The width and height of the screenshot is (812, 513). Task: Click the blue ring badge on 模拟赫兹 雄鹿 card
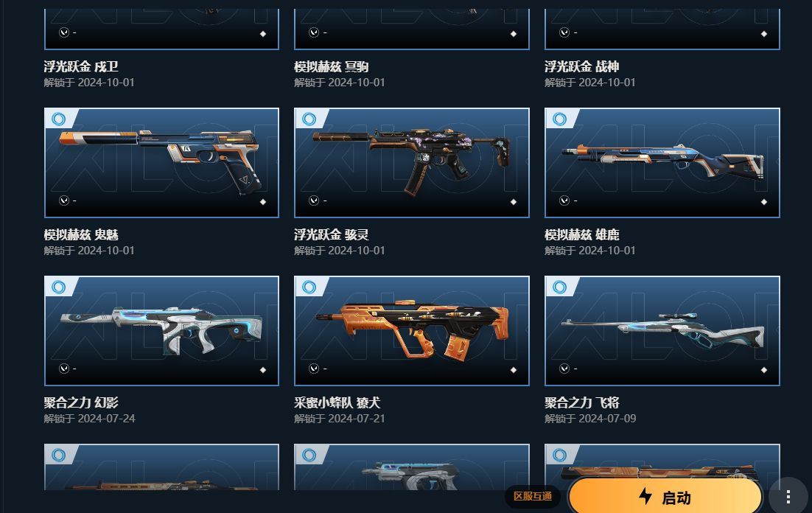coord(560,119)
